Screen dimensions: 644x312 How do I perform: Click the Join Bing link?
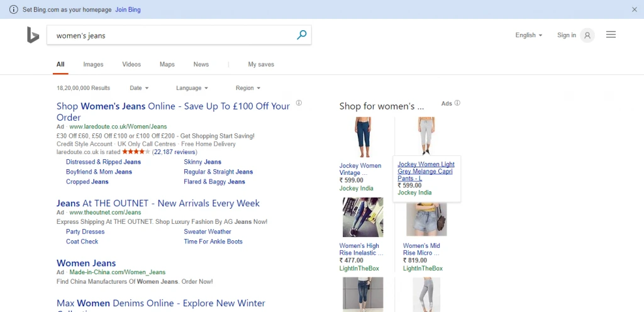click(128, 10)
